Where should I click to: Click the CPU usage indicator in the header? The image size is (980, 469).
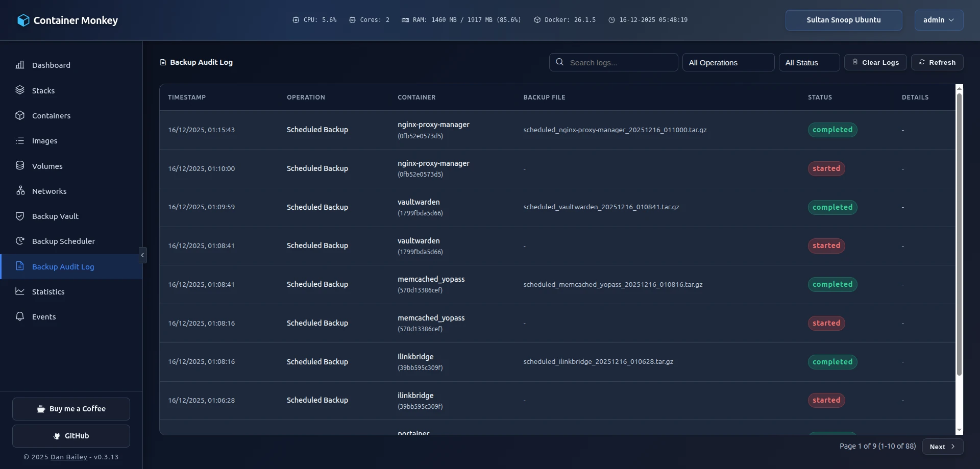[314, 20]
